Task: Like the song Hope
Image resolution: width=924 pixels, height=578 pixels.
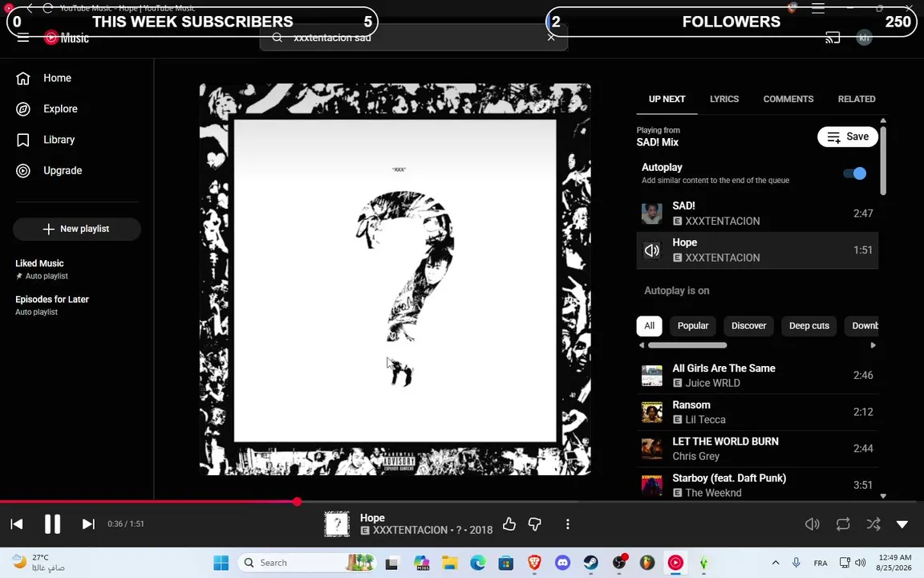Action: [509, 523]
